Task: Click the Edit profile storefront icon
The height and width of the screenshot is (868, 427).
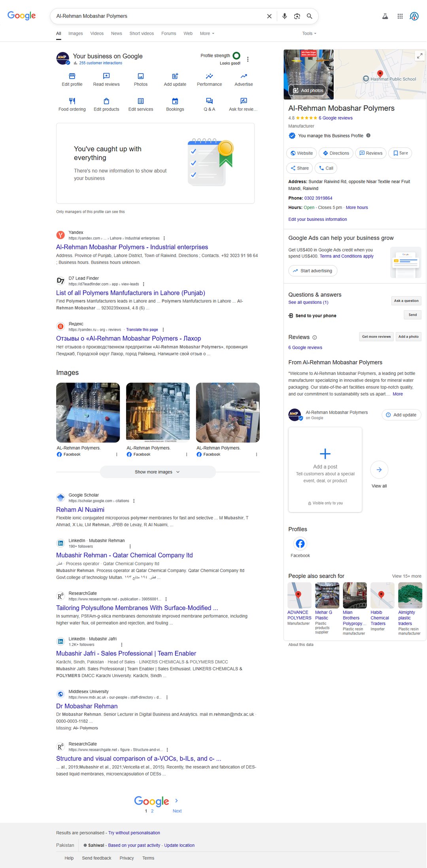Action: (x=72, y=76)
